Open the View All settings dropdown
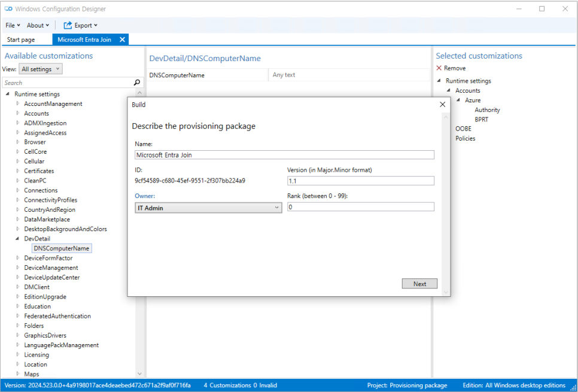This screenshot has height=392, width=578. tap(41, 69)
